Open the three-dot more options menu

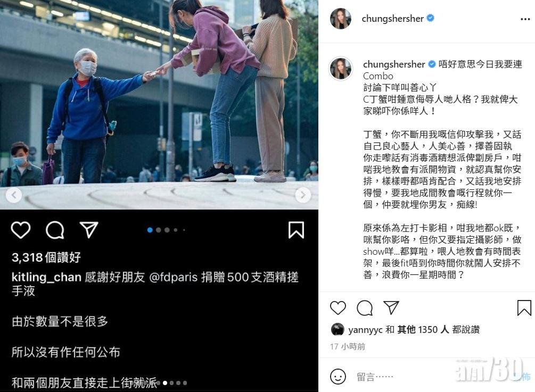[x=525, y=19]
